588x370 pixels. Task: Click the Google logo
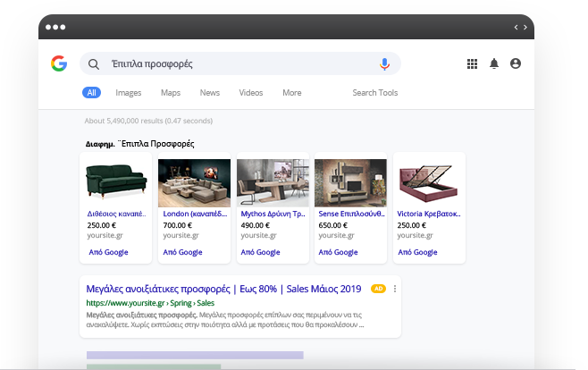(59, 63)
